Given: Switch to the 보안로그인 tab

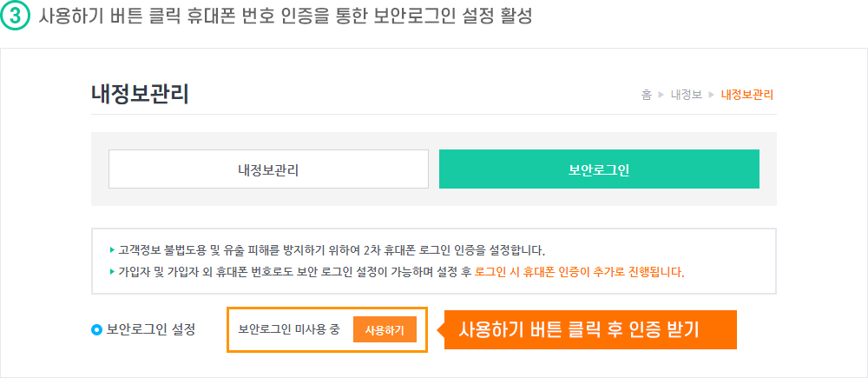Looking at the screenshot, I should [x=599, y=169].
